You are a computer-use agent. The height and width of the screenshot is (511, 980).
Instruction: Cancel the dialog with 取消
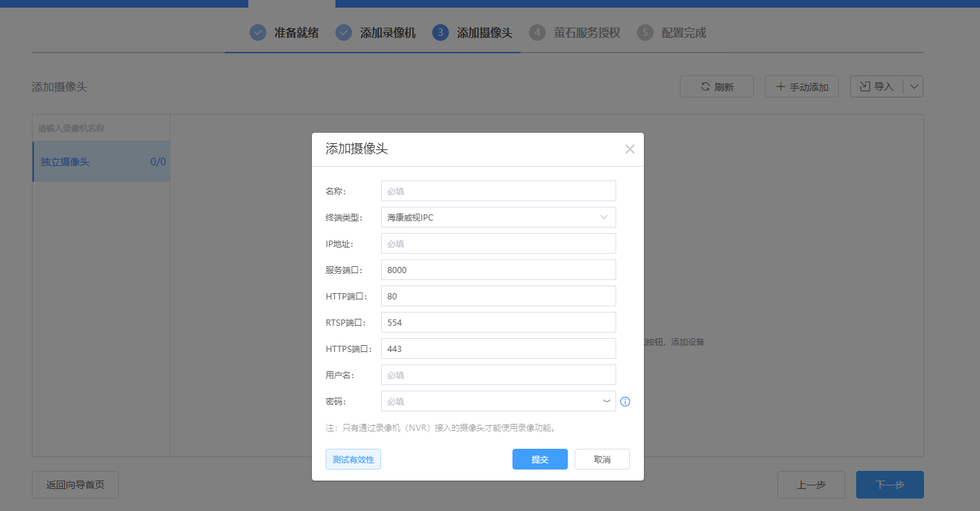click(x=602, y=459)
